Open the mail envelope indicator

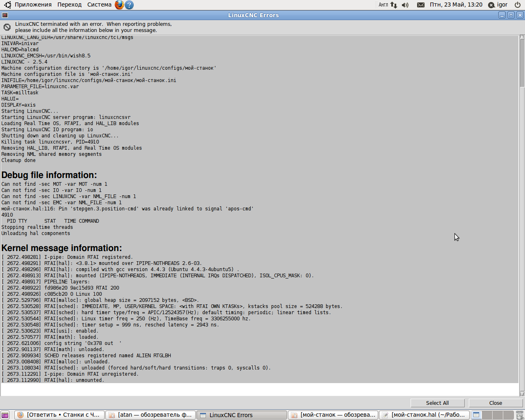[421, 5]
